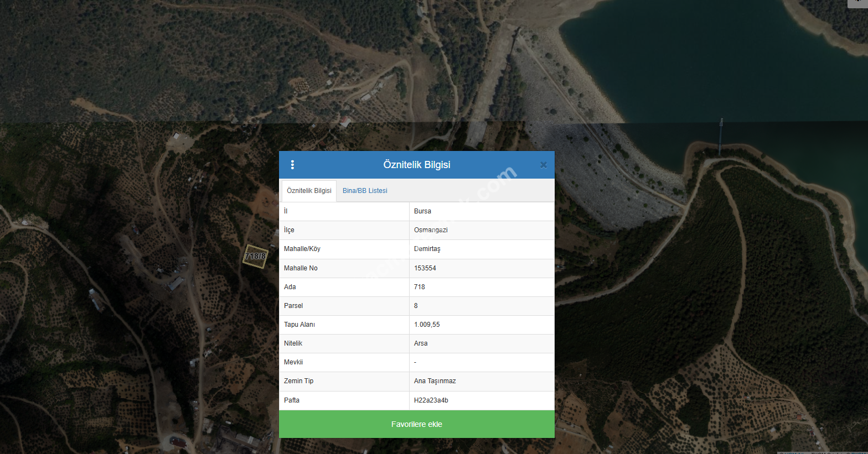Click the Mevkii row label

[x=293, y=362]
